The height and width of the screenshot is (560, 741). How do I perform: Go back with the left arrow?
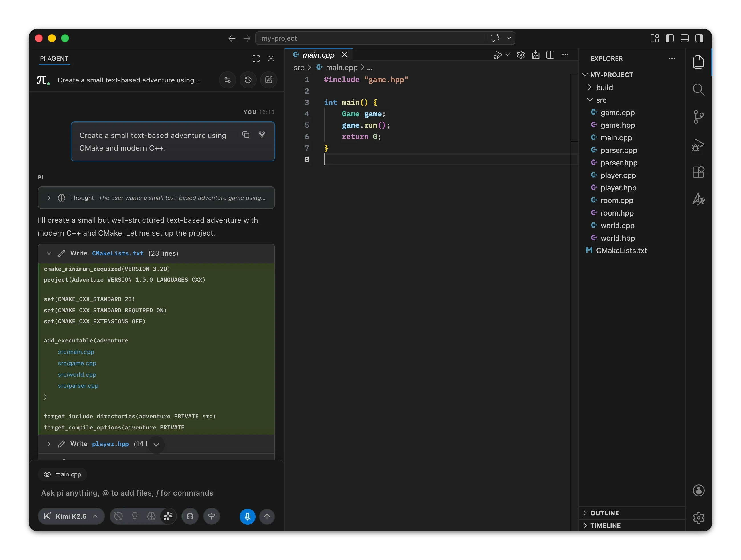click(232, 38)
